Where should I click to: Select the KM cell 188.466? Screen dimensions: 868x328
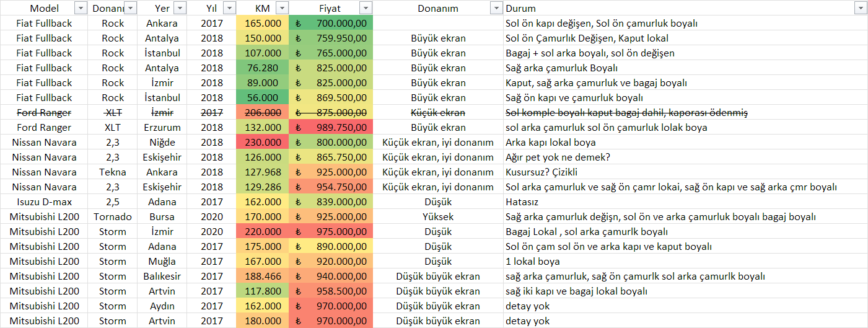[x=263, y=276]
